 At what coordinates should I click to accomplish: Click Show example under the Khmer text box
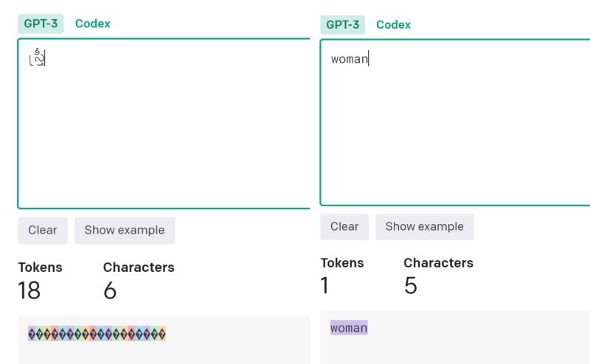point(125,230)
